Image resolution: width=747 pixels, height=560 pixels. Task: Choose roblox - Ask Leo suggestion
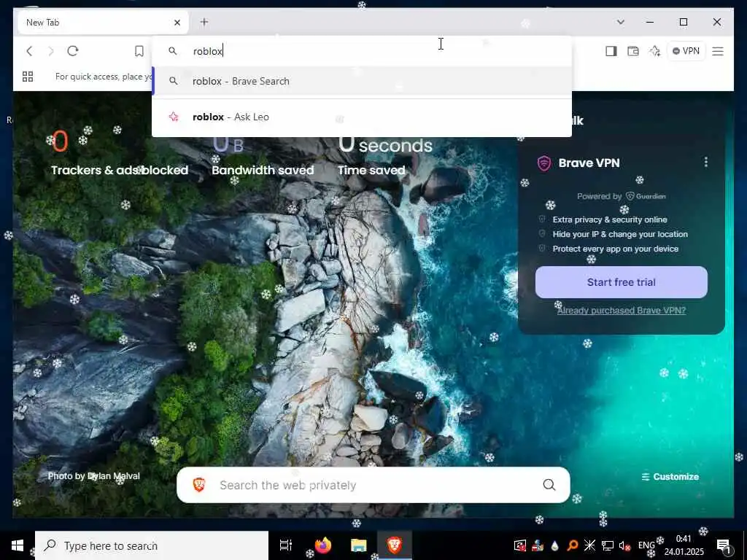[362, 117]
